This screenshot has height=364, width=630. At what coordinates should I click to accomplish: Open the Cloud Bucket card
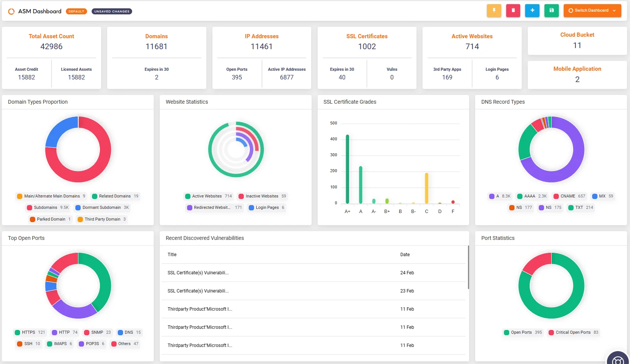tap(577, 40)
